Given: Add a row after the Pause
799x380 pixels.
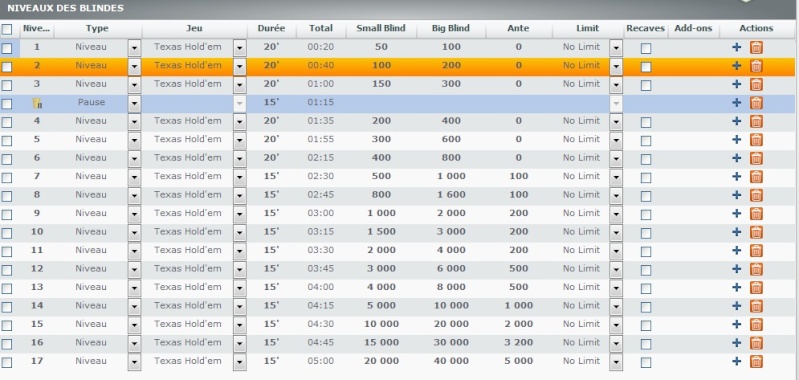Looking at the screenshot, I should (736, 103).
